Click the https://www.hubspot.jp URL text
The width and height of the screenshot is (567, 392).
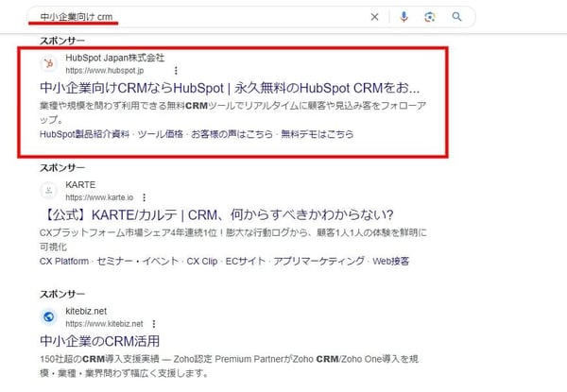pos(105,71)
